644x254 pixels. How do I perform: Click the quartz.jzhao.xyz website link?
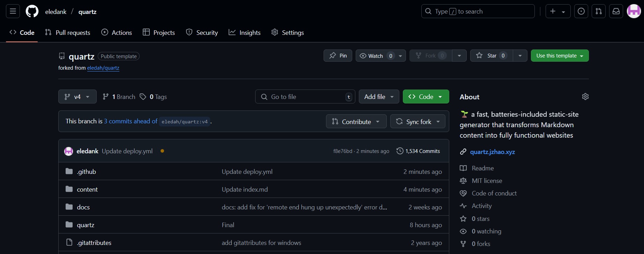492,152
